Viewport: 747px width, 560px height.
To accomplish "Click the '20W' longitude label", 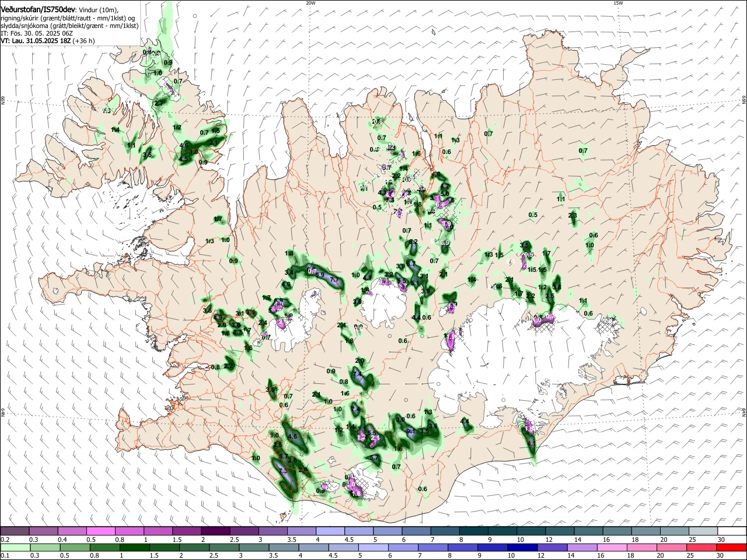I will click(310, 3).
